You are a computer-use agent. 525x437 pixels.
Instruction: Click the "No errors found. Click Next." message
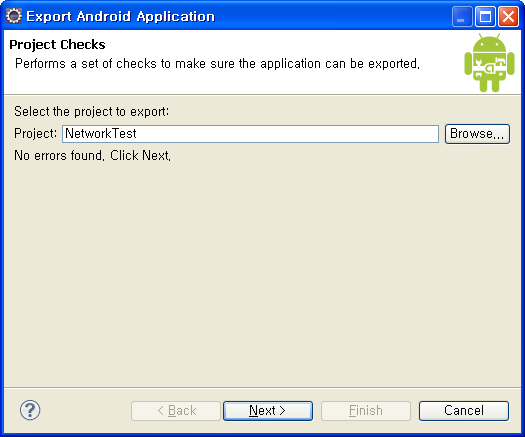point(92,156)
